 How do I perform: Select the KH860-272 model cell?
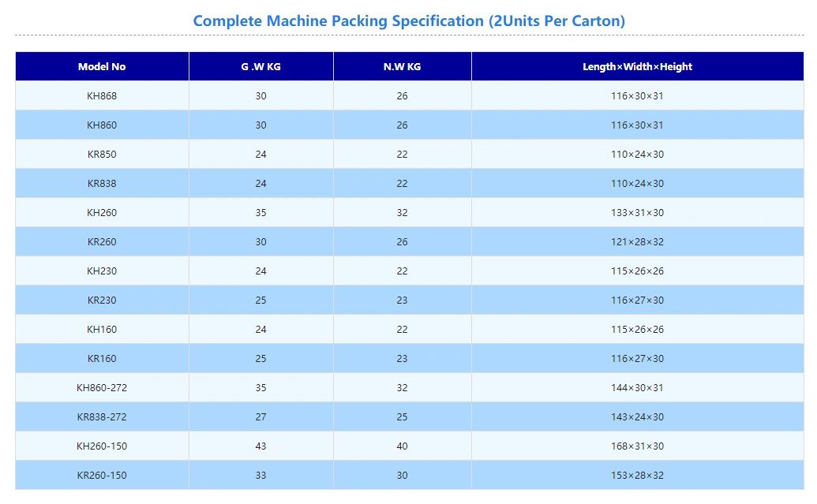(102, 388)
